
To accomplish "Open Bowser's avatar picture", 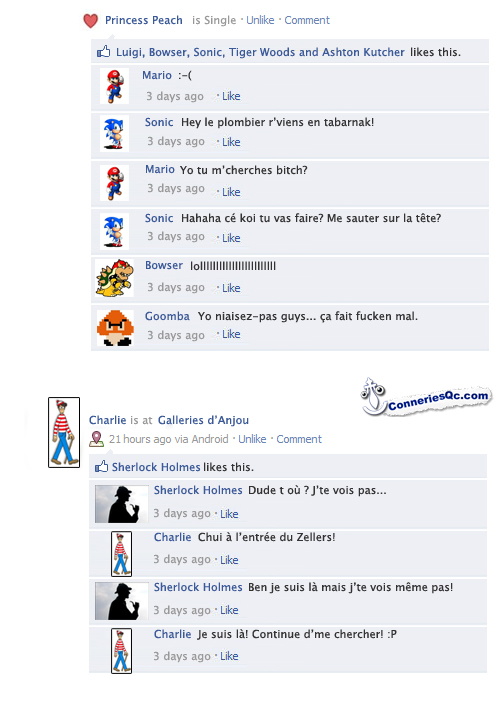I will (115, 278).
